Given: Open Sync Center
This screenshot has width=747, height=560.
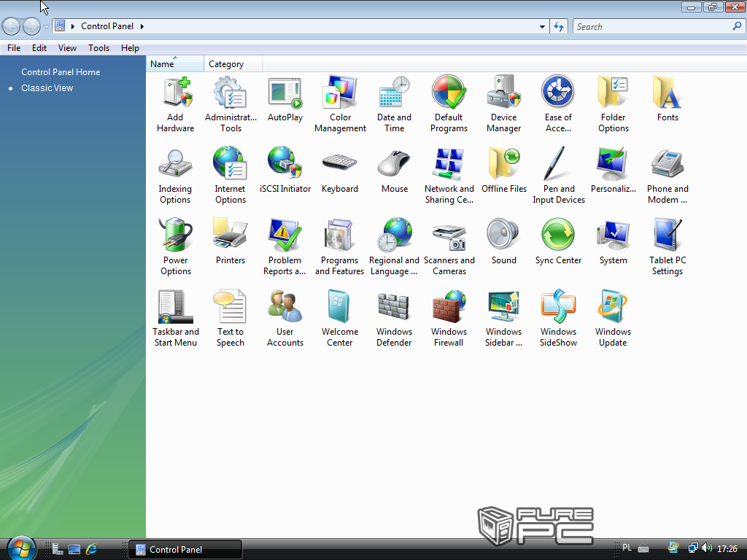Looking at the screenshot, I should [558, 242].
